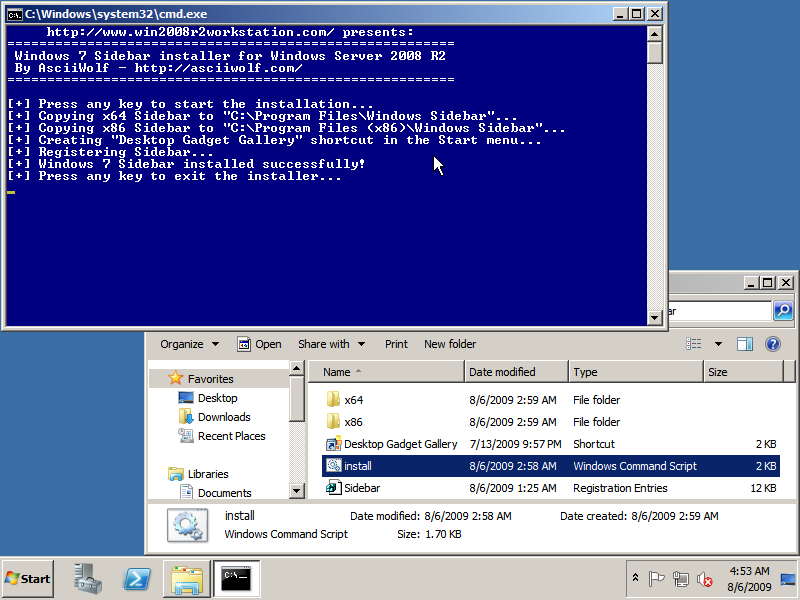Open Action Center flag tray icon
The height and width of the screenshot is (600, 800).
(657, 579)
